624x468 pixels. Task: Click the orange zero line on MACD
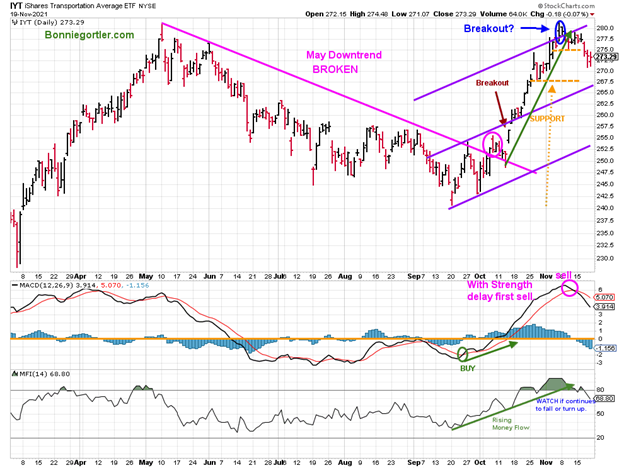coord(300,338)
